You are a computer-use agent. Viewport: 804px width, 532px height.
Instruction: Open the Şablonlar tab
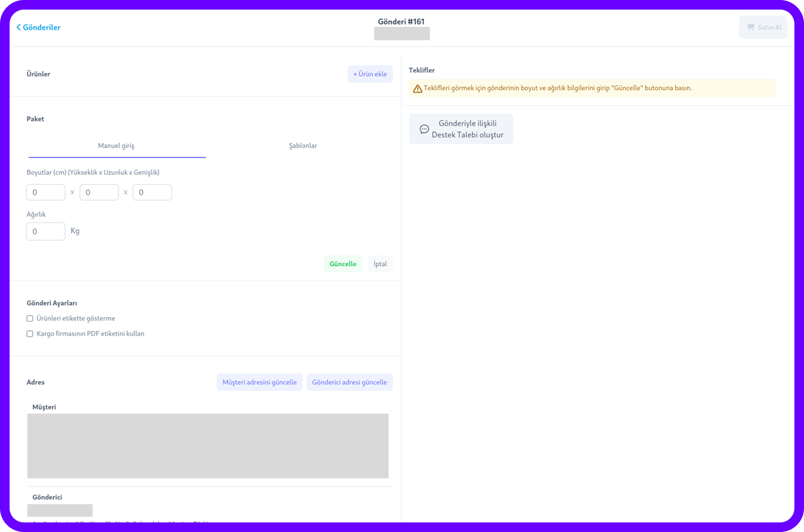[x=303, y=146]
